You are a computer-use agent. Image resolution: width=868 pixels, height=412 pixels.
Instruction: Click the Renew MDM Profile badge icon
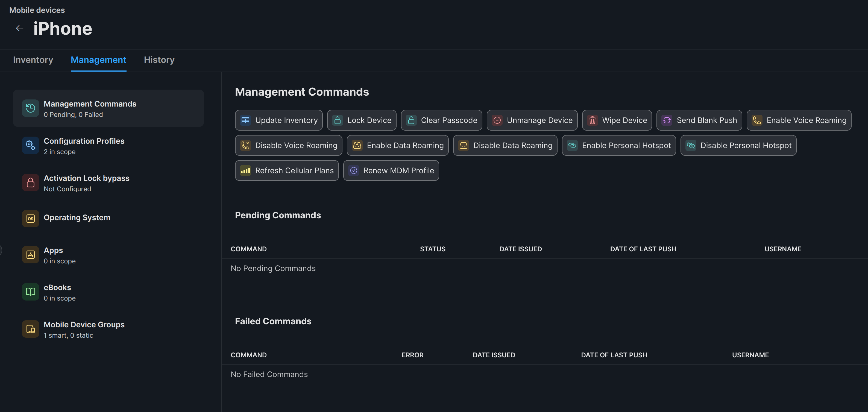353,171
